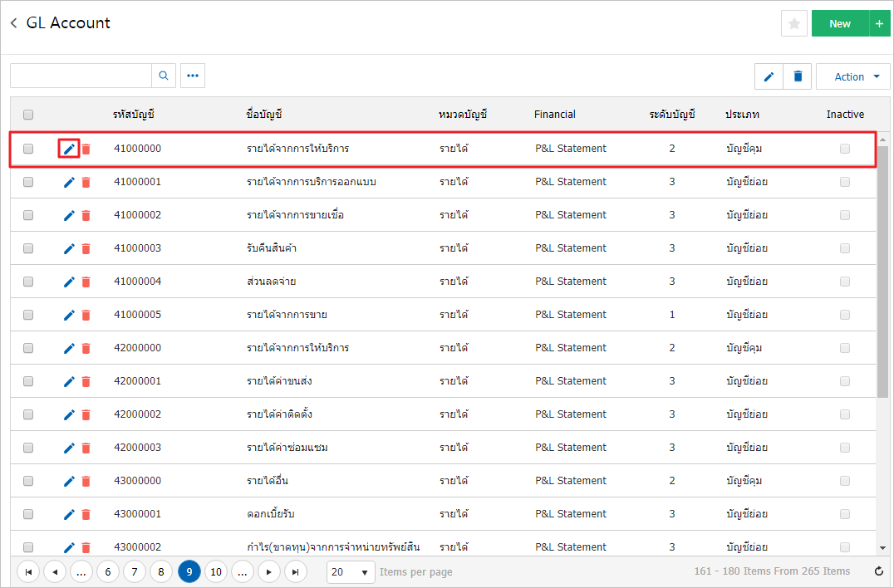Select row checkbox for account 42000002
894x588 pixels.
pos(28,414)
